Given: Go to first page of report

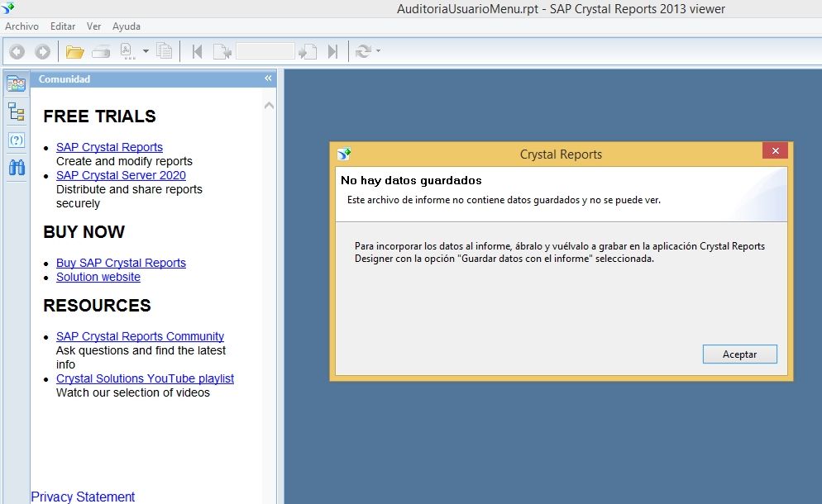Looking at the screenshot, I should [x=197, y=51].
